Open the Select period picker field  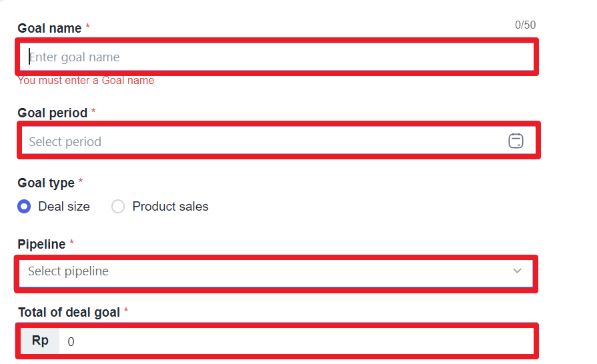point(279,141)
